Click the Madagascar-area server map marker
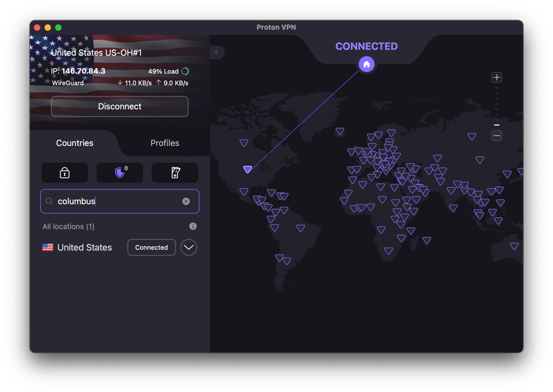 pyautogui.click(x=427, y=240)
